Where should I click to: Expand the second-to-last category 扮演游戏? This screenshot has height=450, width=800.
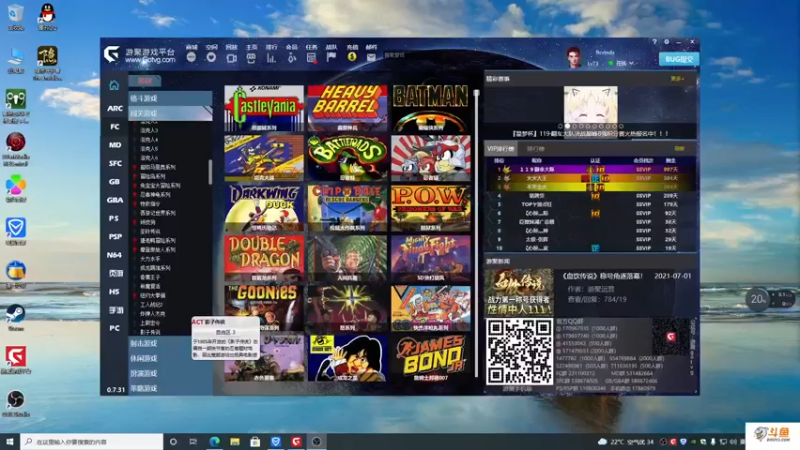tap(170, 373)
